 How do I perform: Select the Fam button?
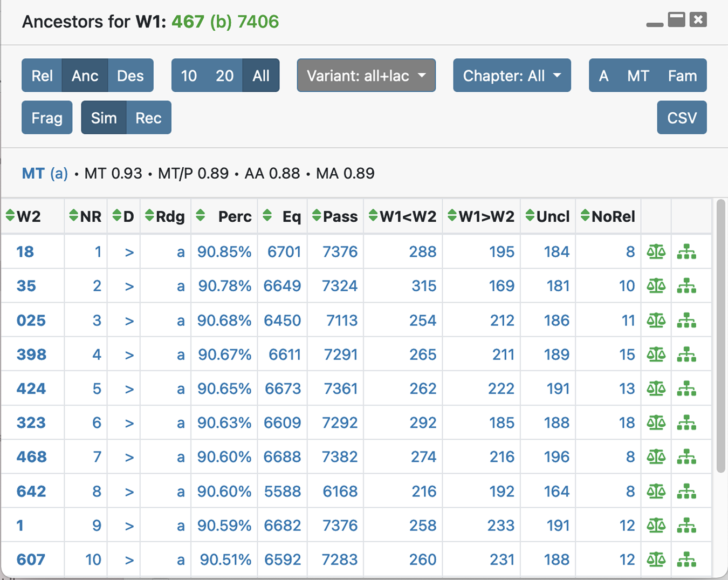pos(682,76)
